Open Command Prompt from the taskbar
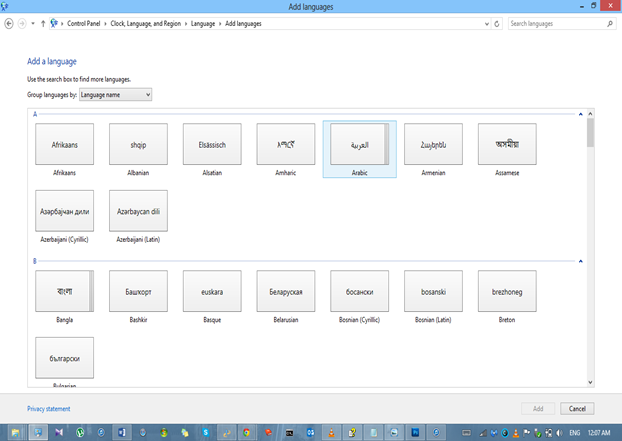The width and height of the screenshot is (622, 441). coord(289,433)
